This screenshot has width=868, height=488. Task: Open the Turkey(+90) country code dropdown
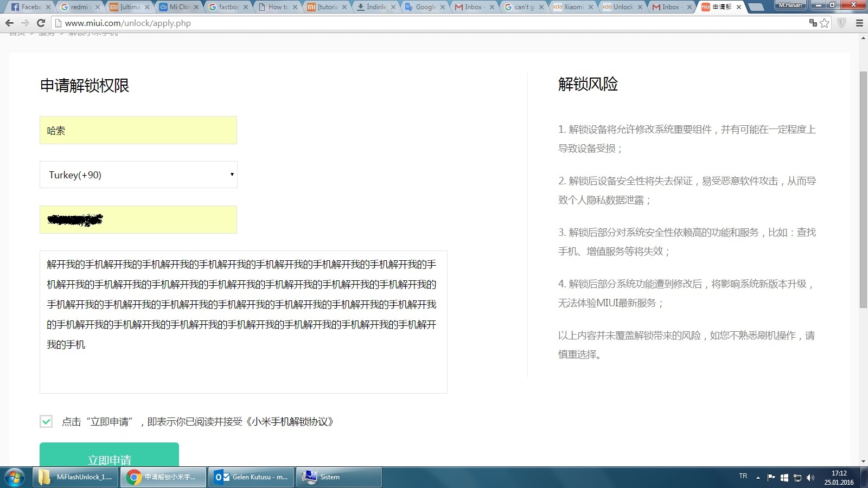[x=138, y=175]
